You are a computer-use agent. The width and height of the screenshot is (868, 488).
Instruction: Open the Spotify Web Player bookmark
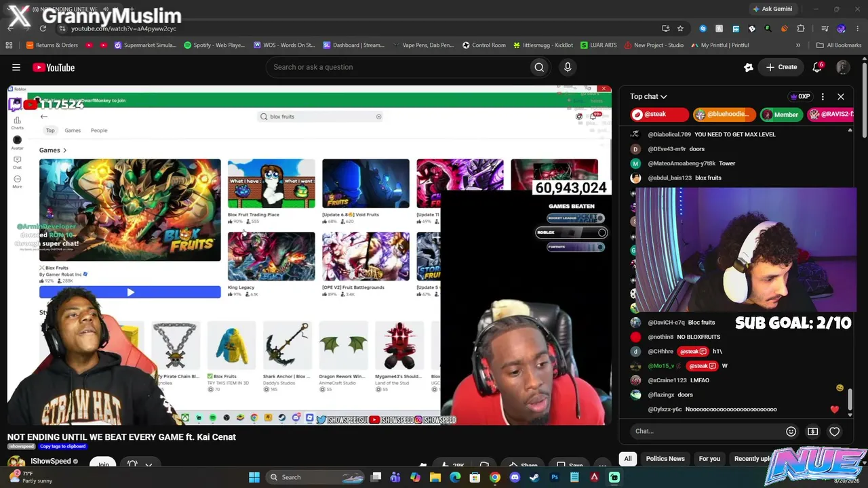tap(214, 45)
